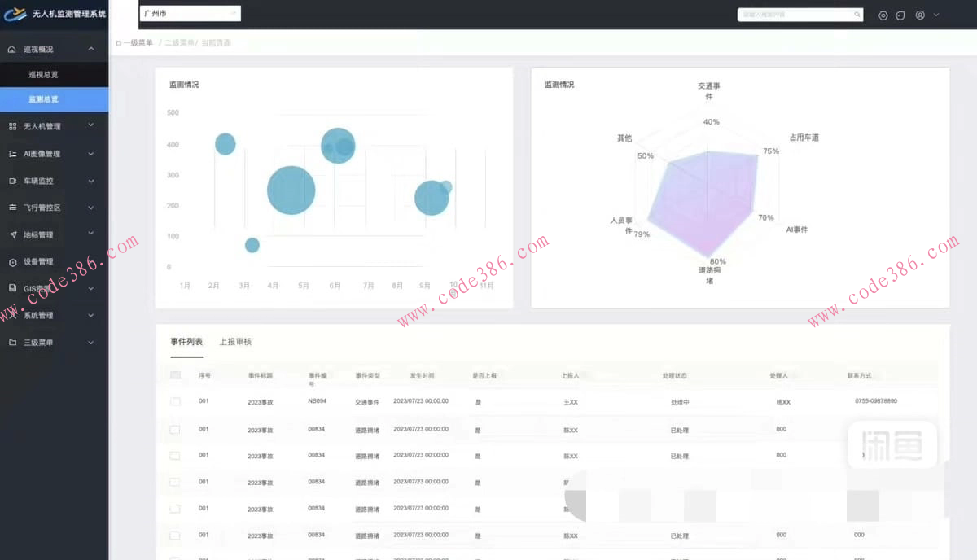Click the 0755-09878890 contact cell
The image size is (977, 560).
click(x=876, y=401)
